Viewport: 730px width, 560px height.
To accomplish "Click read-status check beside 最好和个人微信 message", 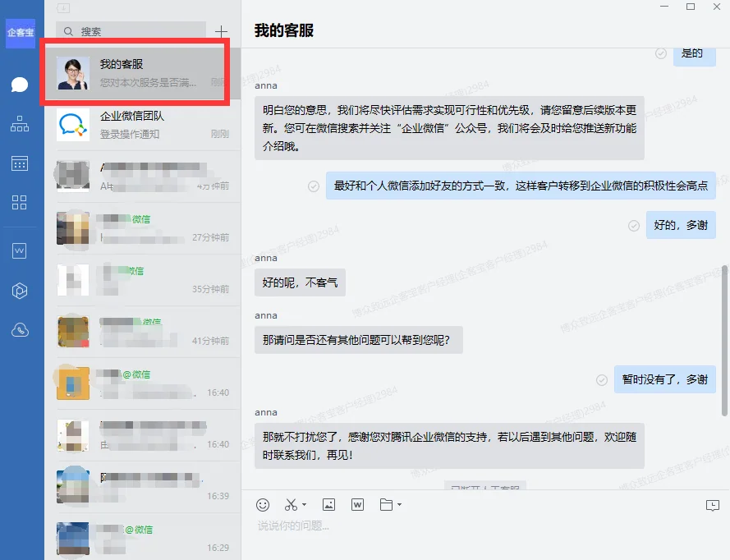I will (x=314, y=186).
